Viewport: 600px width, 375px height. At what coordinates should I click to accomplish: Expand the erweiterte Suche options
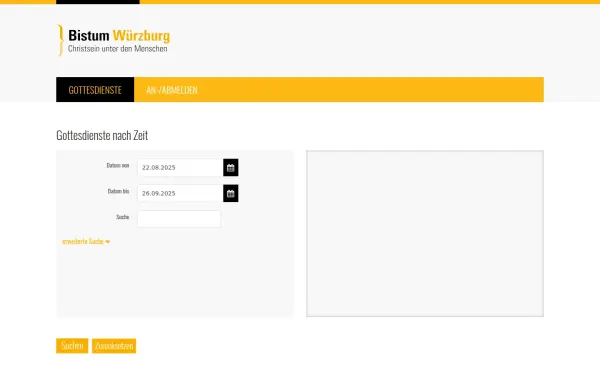[86, 241]
